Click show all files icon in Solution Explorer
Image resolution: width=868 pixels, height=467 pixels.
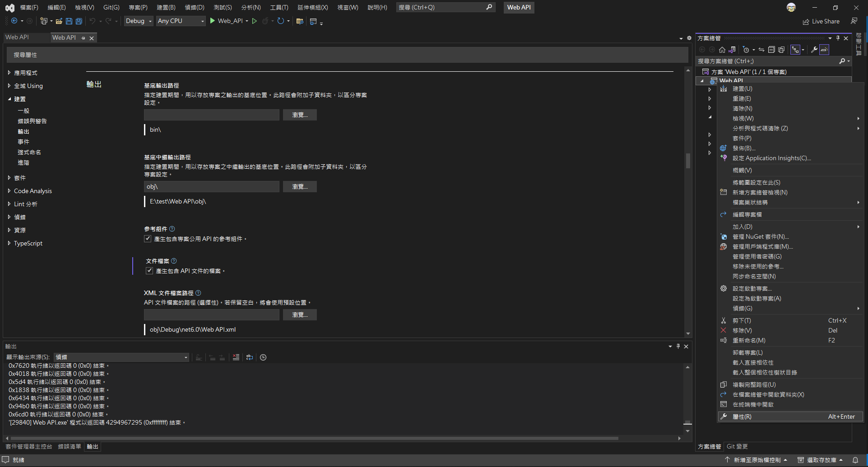coord(781,50)
